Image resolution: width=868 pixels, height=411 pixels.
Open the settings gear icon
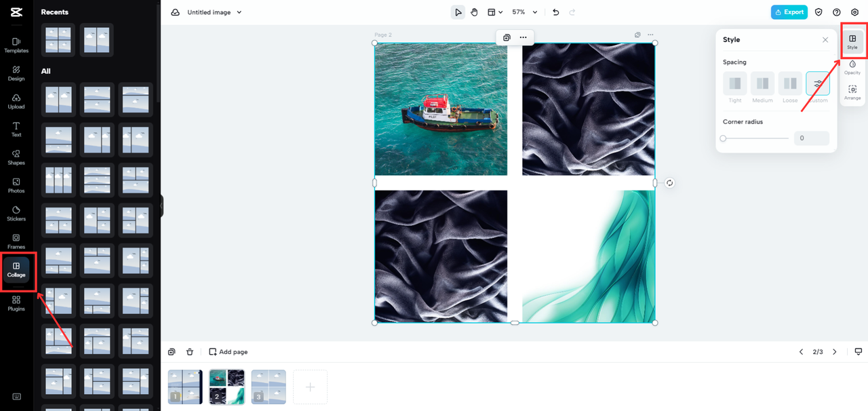pos(854,12)
